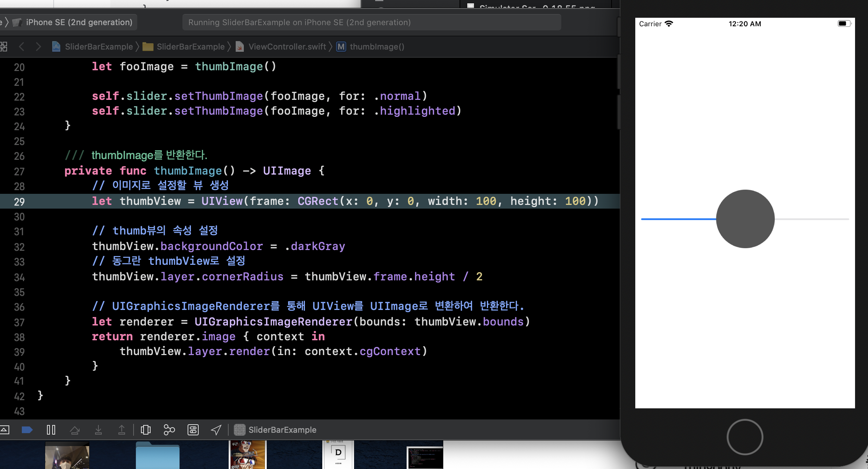Click the Step Out debug button
Viewport: 868px width, 469px height.
click(121, 430)
